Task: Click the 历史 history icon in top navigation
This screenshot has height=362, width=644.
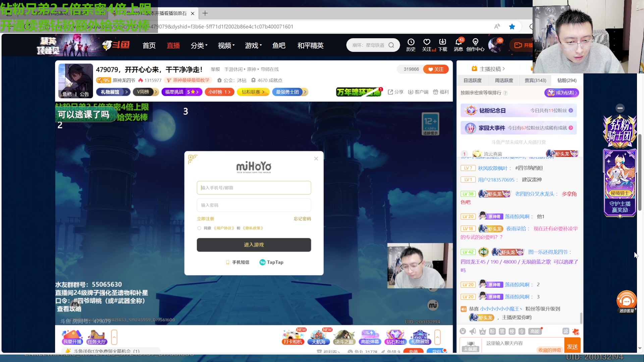Action: click(x=411, y=45)
